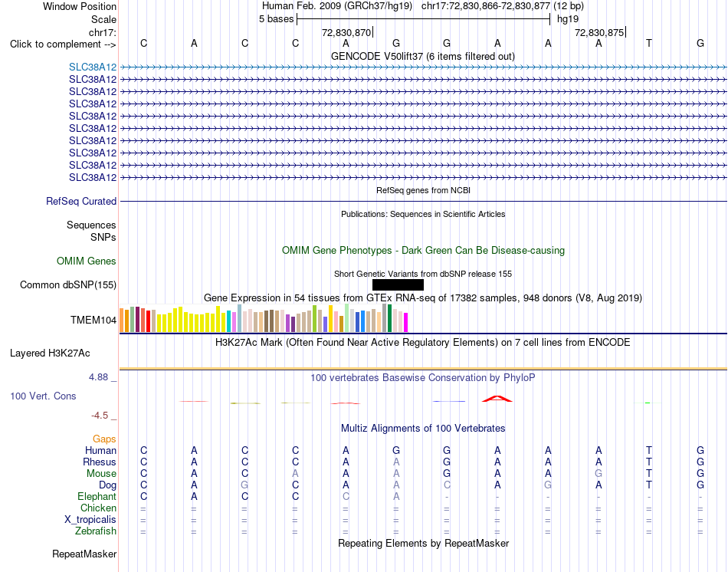
Task: Click 'Click to complement -->' label
Action: [63, 44]
